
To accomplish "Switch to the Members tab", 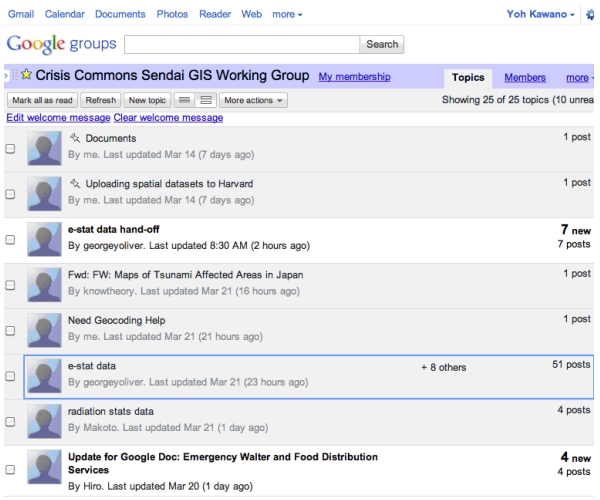I will point(524,78).
